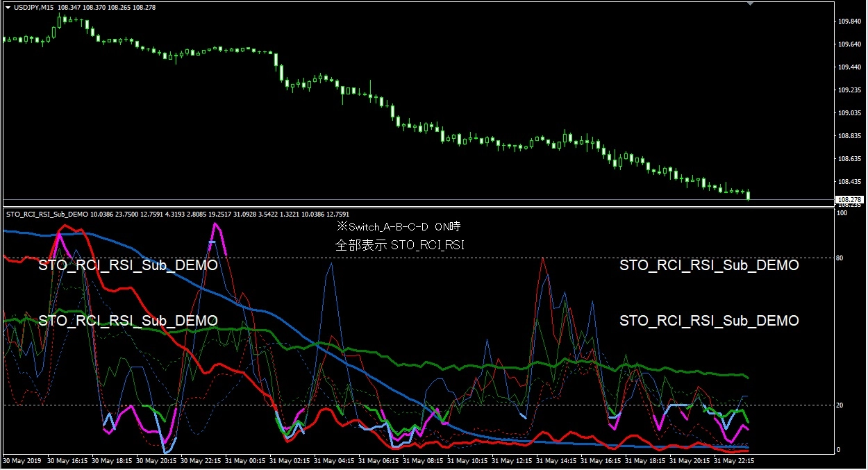Click the 31 May 20:15 time label
Screen dimensions: 868x470
click(x=690, y=460)
